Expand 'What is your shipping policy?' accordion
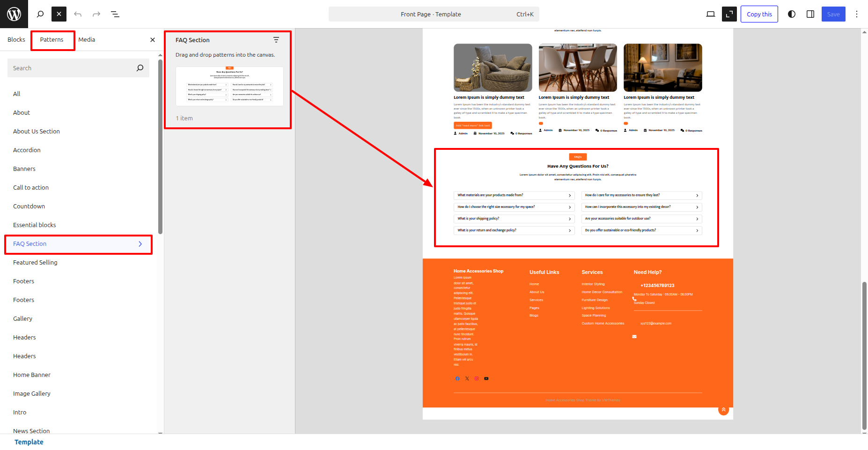The image size is (868, 450). coord(514,219)
